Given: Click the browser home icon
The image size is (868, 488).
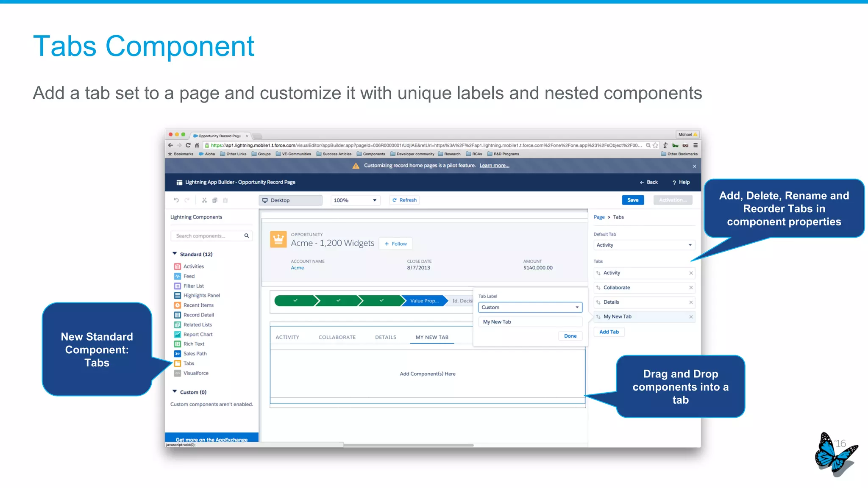Looking at the screenshot, I should click(x=197, y=145).
